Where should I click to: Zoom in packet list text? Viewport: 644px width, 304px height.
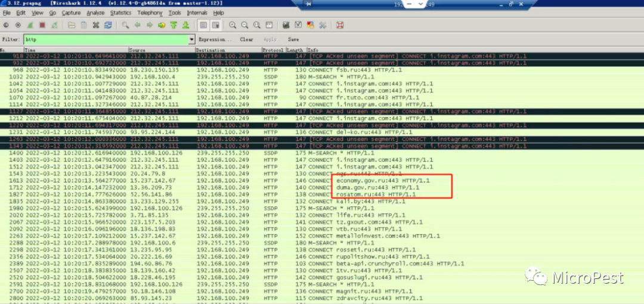(233, 26)
